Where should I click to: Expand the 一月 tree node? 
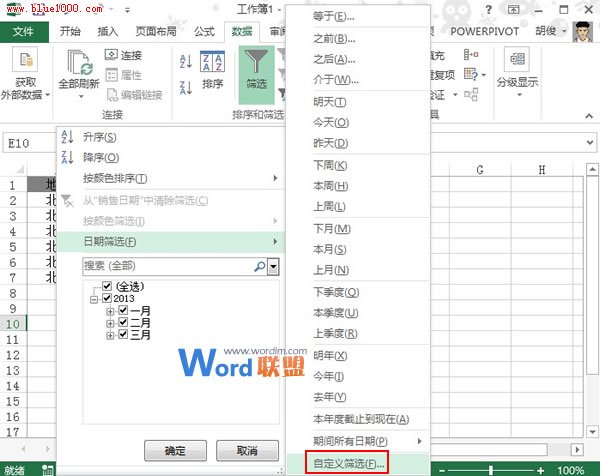110,311
